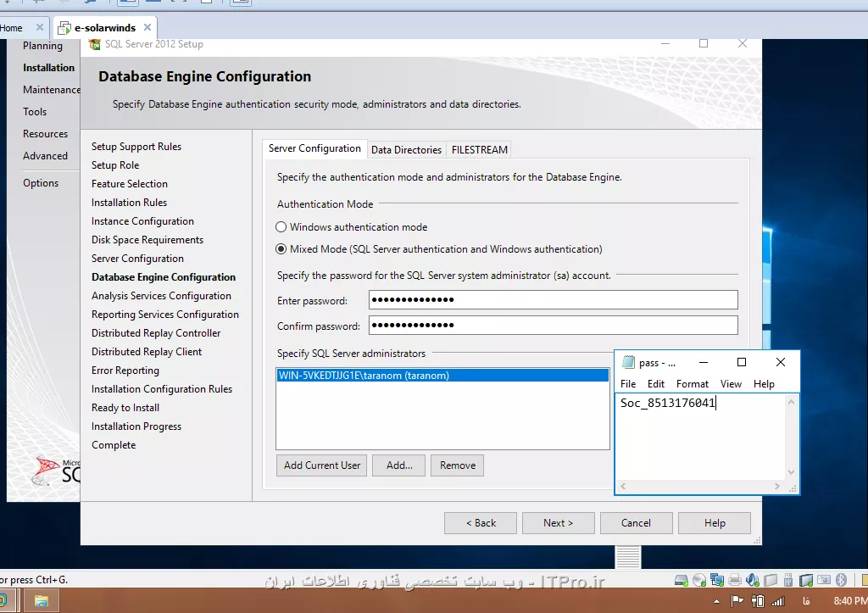Switch to the Server Configuration tab
The image size is (868, 613).
pos(314,148)
